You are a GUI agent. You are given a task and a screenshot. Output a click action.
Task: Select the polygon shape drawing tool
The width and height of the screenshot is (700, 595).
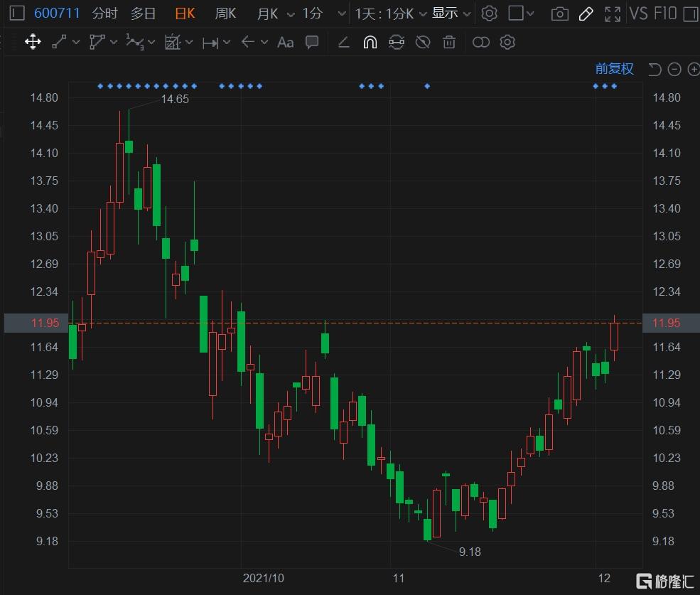click(97, 42)
